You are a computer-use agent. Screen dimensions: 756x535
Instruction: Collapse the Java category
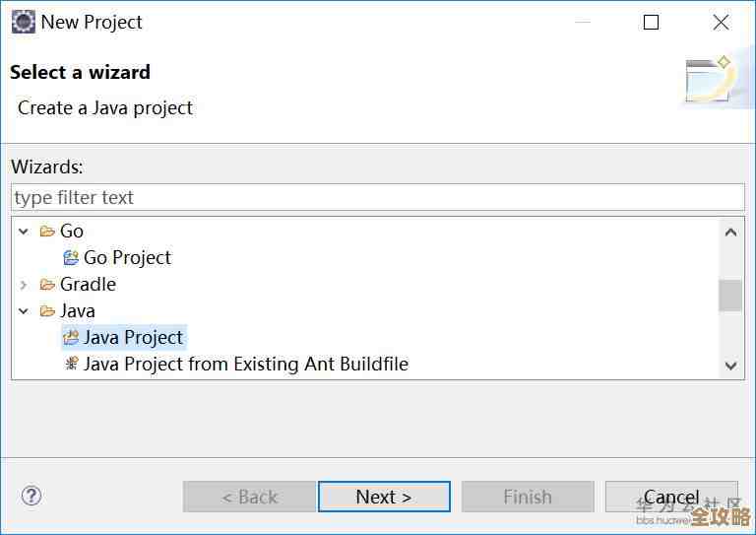click(x=24, y=311)
